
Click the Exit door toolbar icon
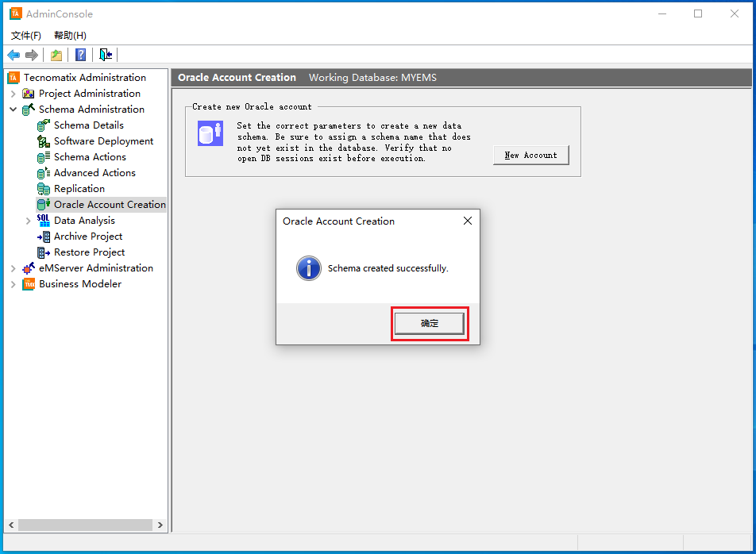point(106,55)
